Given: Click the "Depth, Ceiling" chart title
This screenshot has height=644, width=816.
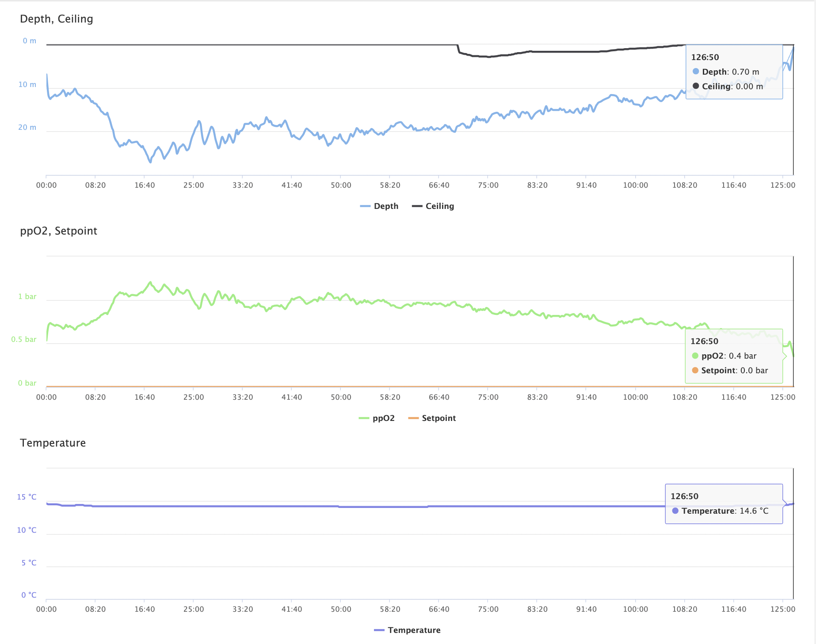Looking at the screenshot, I should pyautogui.click(x=57, y=19).
